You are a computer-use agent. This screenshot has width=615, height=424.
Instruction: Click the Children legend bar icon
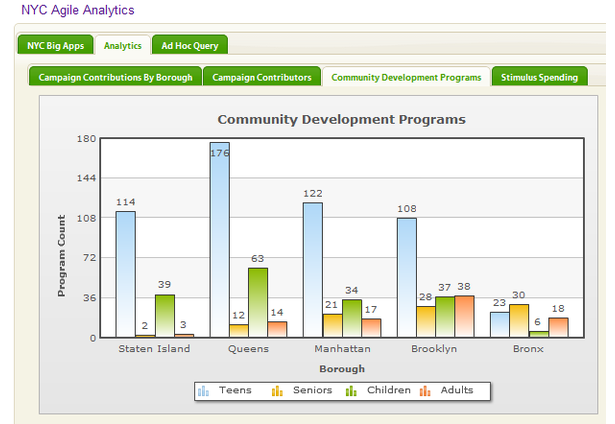click(351, 391)
